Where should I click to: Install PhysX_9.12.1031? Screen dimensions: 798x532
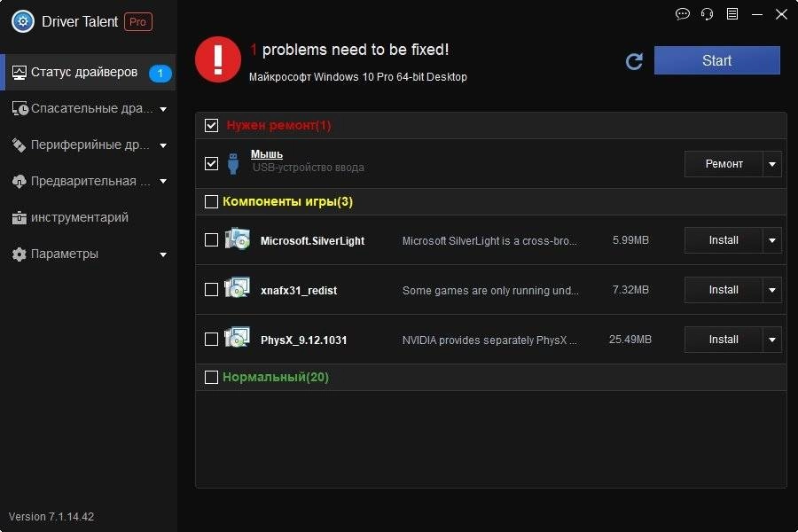point(724,340)
